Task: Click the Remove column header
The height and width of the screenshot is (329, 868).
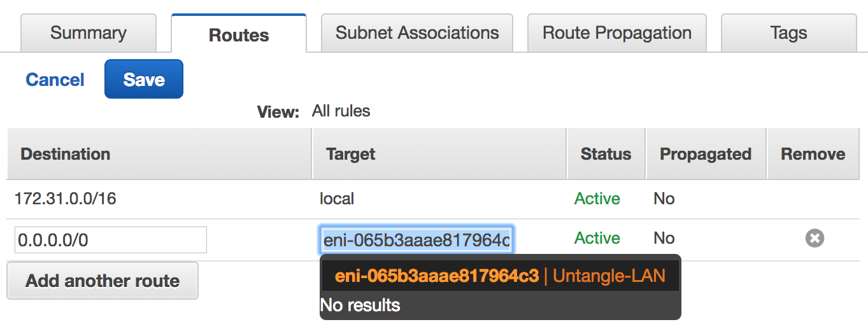Action: pos(813,154)
